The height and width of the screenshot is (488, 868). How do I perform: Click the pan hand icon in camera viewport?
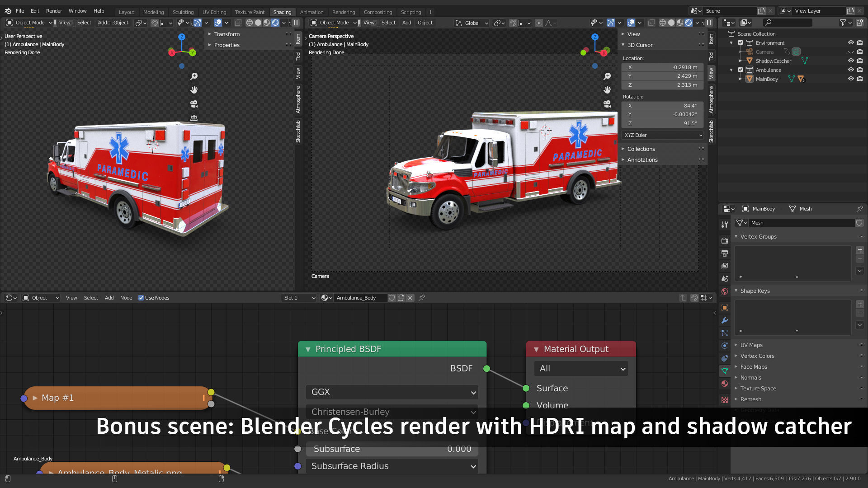coord(607,90)
